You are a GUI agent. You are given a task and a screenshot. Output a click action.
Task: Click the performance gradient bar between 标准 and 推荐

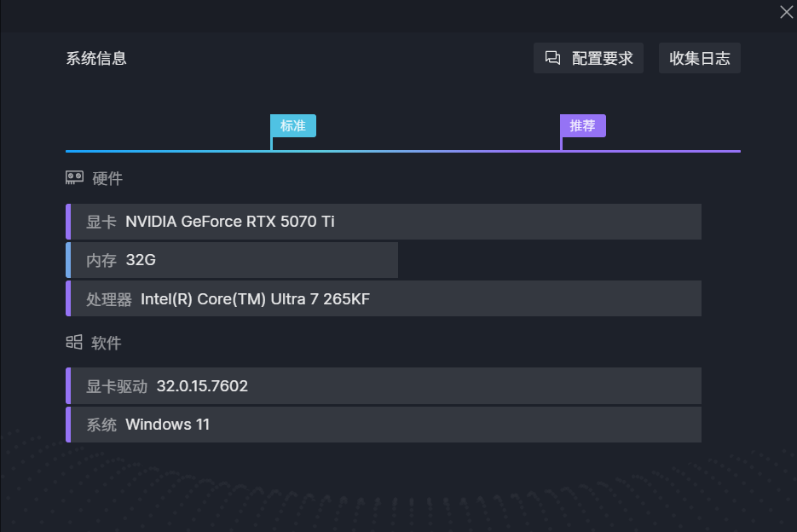pyautogui.click(x=416, y=151)
